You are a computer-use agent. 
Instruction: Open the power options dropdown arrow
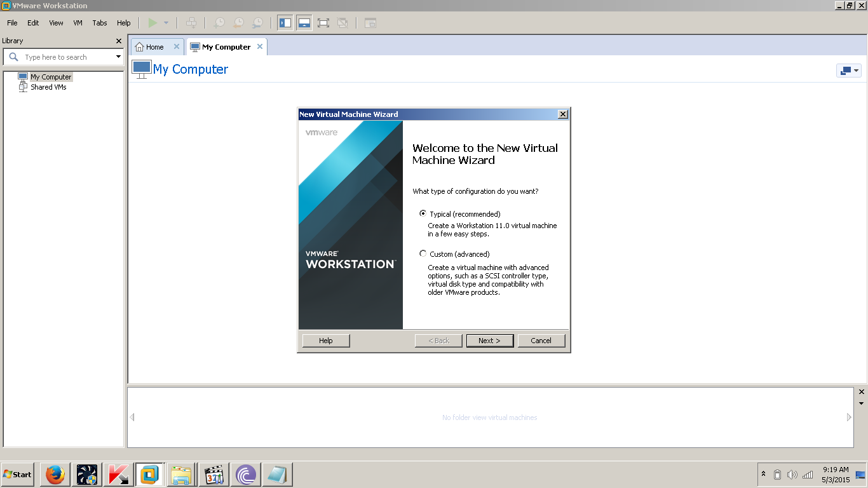(x=166, y=23)
